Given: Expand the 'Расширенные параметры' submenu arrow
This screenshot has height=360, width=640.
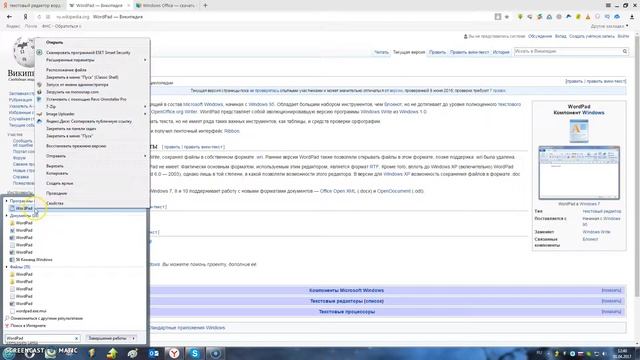Looking at the screenshot, I should pos(145,60).
